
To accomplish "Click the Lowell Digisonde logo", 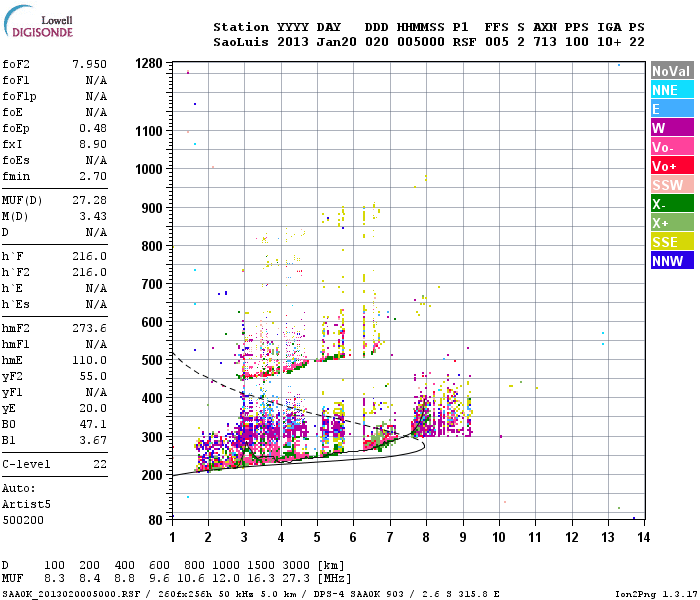I will click(38, 22).
